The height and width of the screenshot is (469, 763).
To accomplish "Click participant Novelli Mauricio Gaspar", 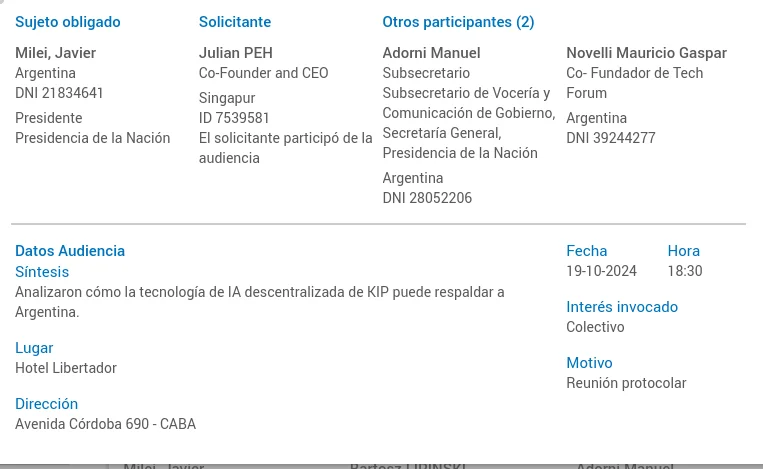I will click(x=646, y=53).
